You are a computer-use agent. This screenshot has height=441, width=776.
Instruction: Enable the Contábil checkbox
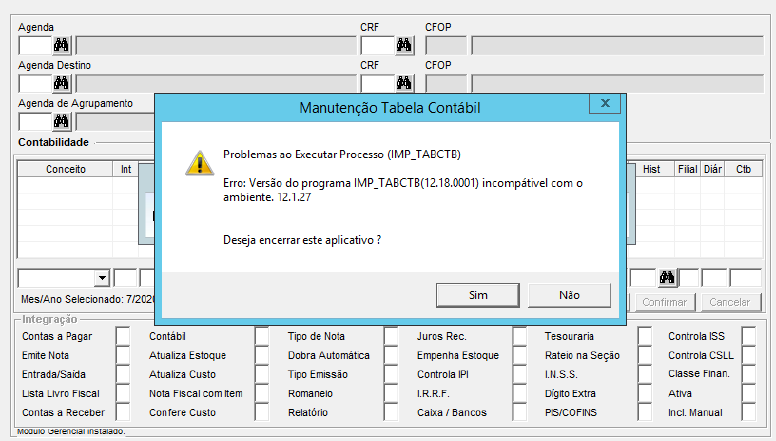click(x=262, y=336)
